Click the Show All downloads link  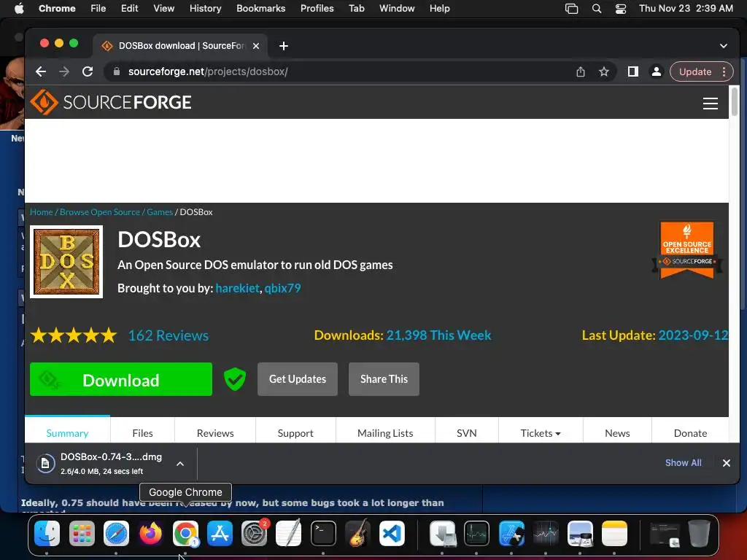click(683, 463)
